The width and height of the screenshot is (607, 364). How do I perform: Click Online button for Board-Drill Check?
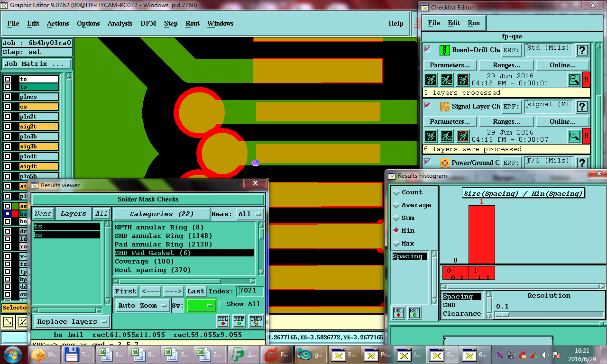click(x=562, y=65)
